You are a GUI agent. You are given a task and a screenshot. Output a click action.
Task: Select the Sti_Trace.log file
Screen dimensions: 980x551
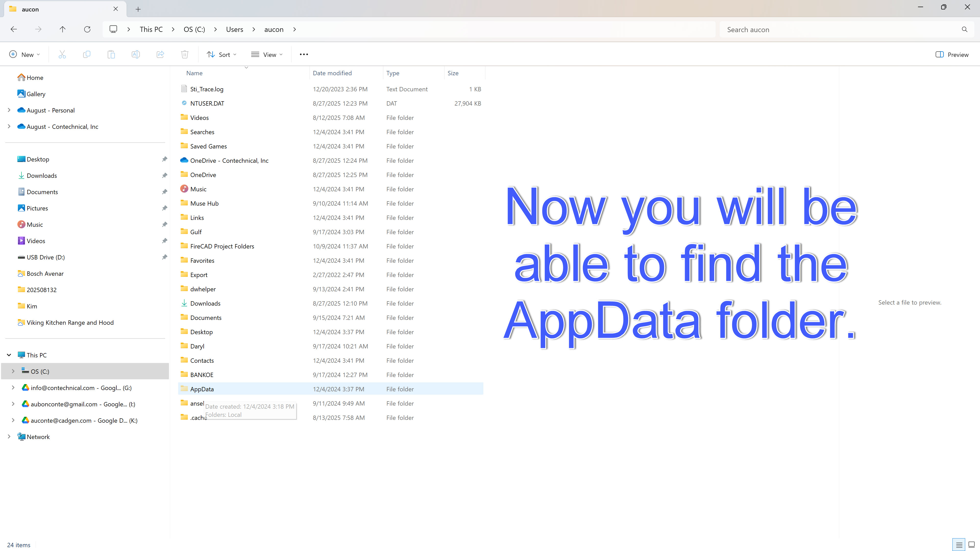pyautogui.click(x=330, y=89)
